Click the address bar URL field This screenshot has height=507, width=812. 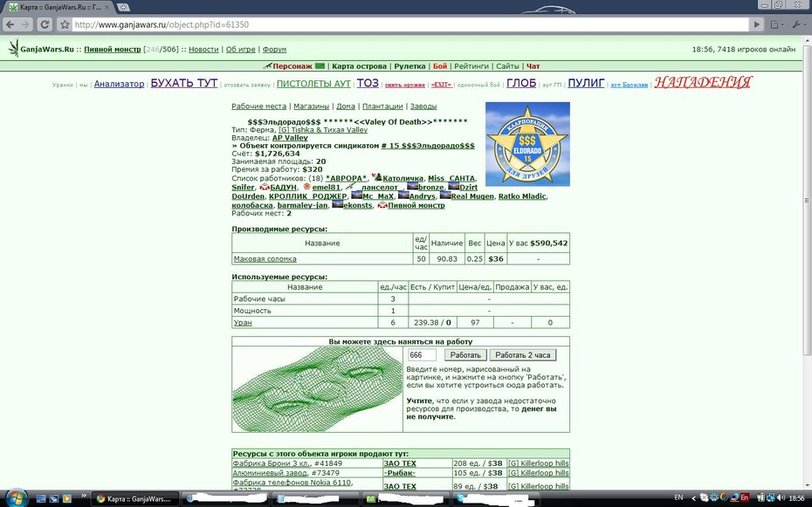410,24
